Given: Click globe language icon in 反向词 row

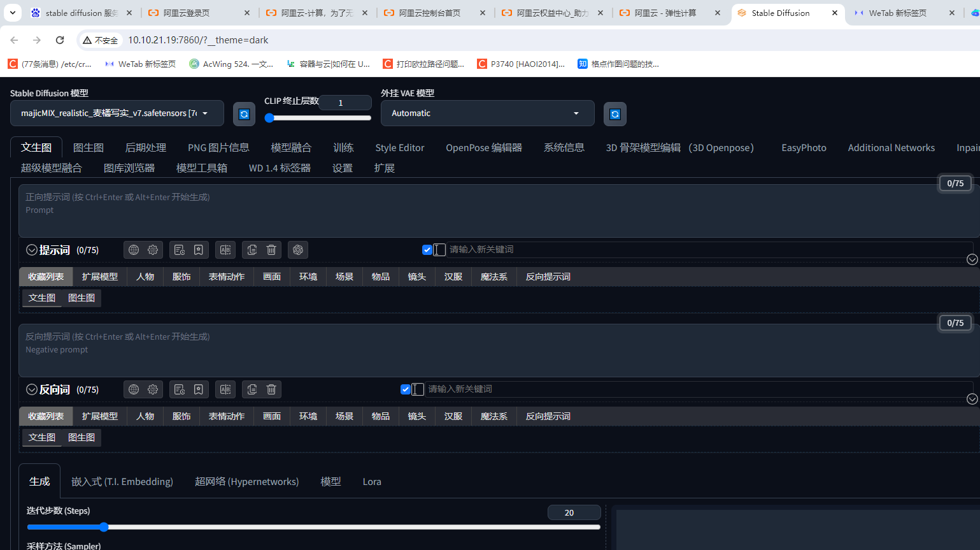Looking at the screenshot, I should 134,389.
